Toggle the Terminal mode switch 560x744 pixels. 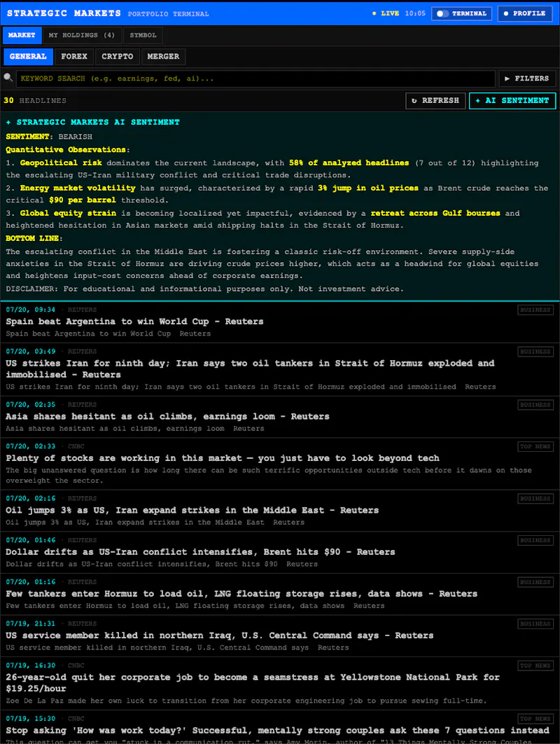tap(461, 13)
